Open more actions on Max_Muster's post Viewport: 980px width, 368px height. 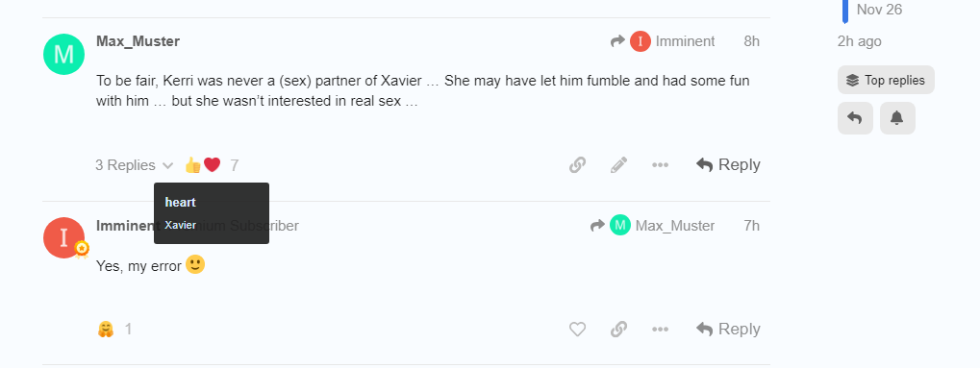[x=660, y=165]
